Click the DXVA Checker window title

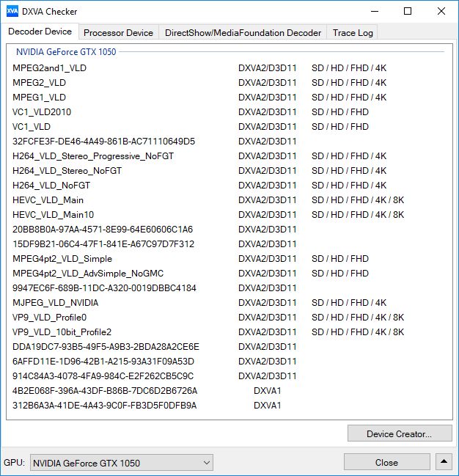[49, 12]
